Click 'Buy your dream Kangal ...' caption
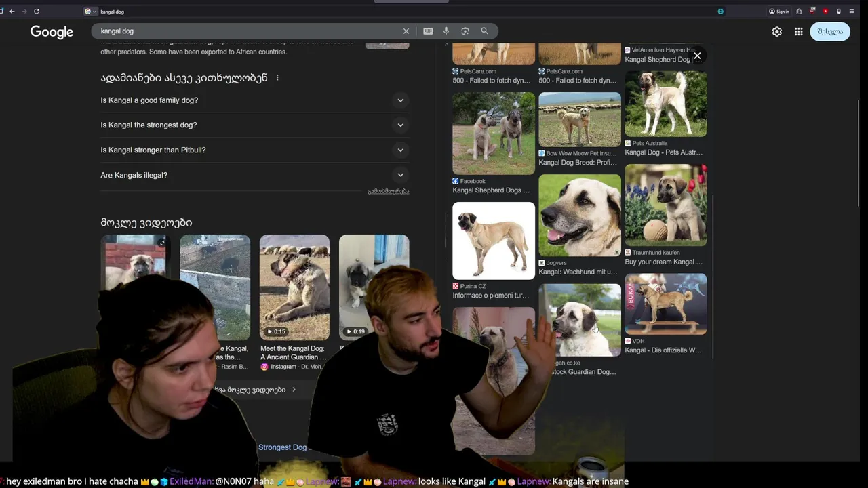Screen dimensions: 868x488 tap(664, 262)
